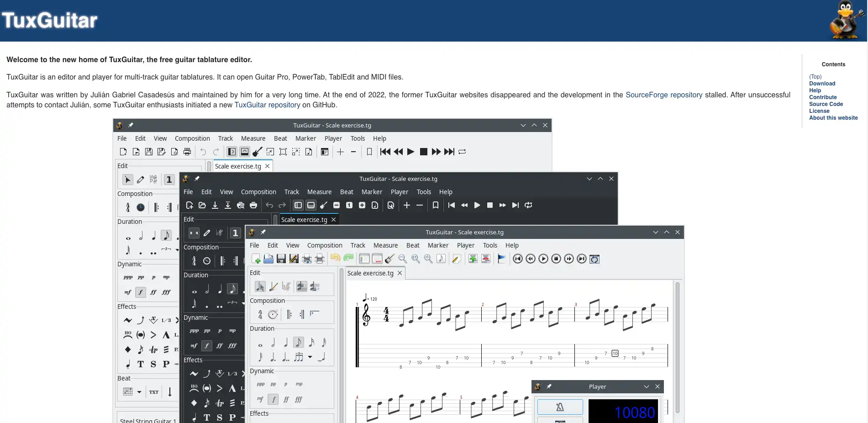The height and width of the screenshot is (423, 868).
Task: Click printer icon in dark middle window toolbar
Action: point(253,205)
